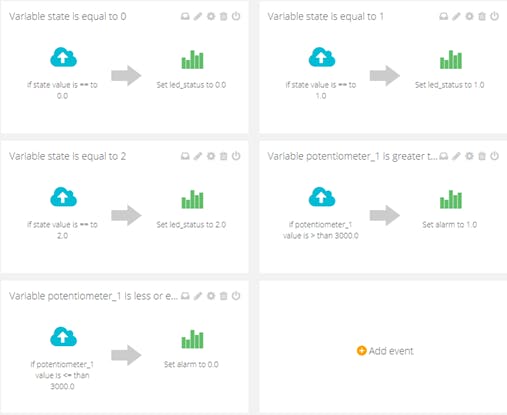The width and height of the screenshot is (507, 415).
Task: Click green chart icon for 'Set led_status to 1.0'
Action: (x=451, y=60)
